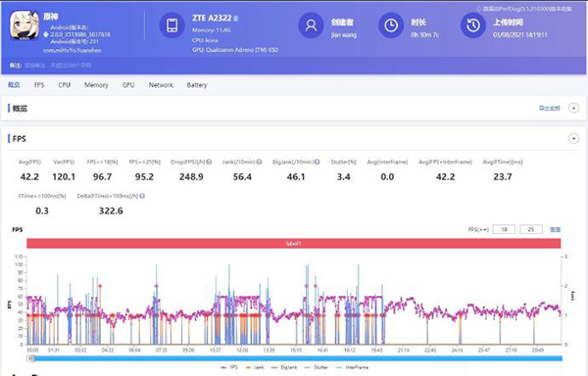Click the creator name jian wang

click(344, 35)
